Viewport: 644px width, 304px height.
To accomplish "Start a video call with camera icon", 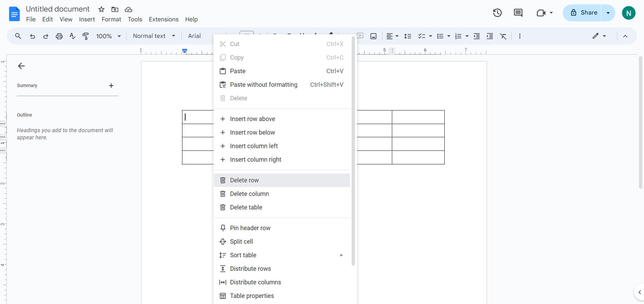I will (x=541, y=13).
